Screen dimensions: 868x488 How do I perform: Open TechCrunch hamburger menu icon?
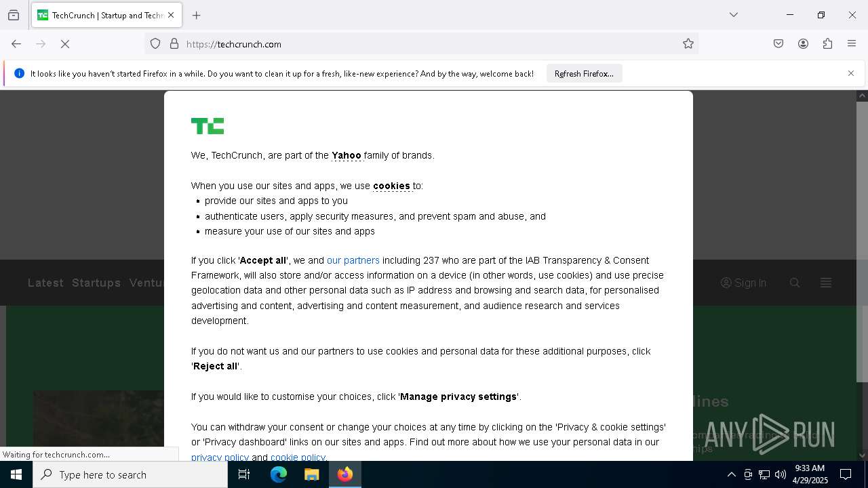coord(826,283)
